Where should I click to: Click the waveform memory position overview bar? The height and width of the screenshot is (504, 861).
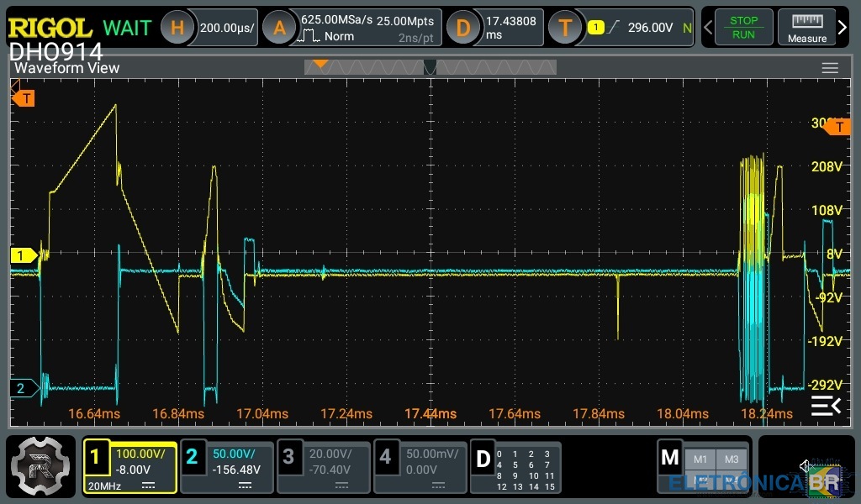430,67
